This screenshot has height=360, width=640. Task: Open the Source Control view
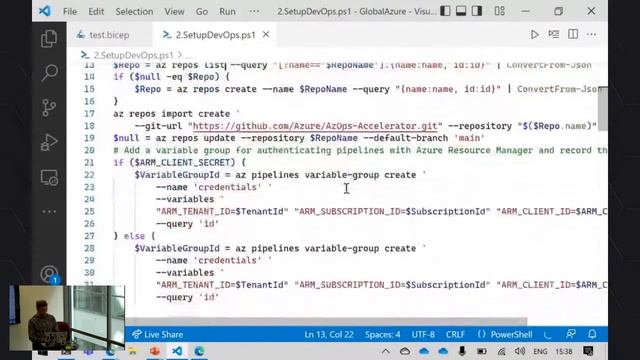[49, 108]
